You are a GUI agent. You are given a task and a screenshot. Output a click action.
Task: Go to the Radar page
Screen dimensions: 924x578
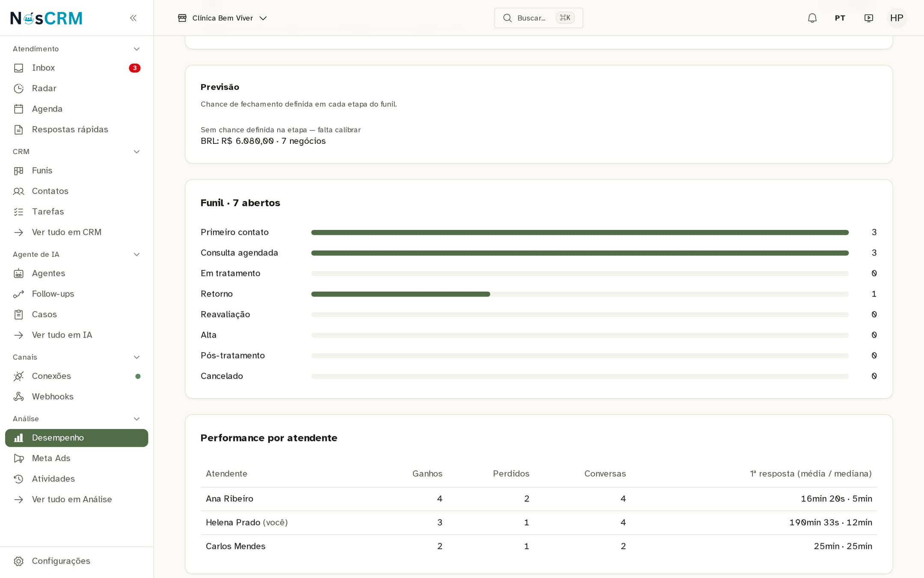(x=77, y=88)
